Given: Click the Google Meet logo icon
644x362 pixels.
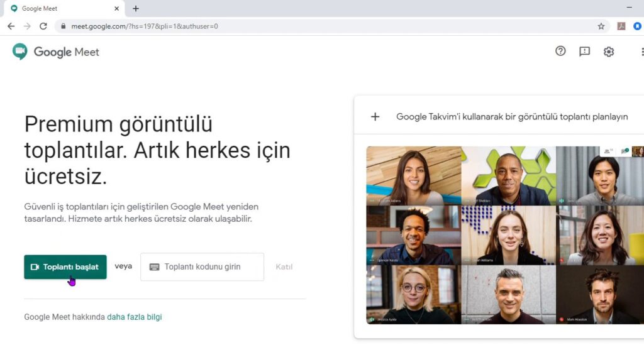Looking at the screenshot, I should pos(19,52).
